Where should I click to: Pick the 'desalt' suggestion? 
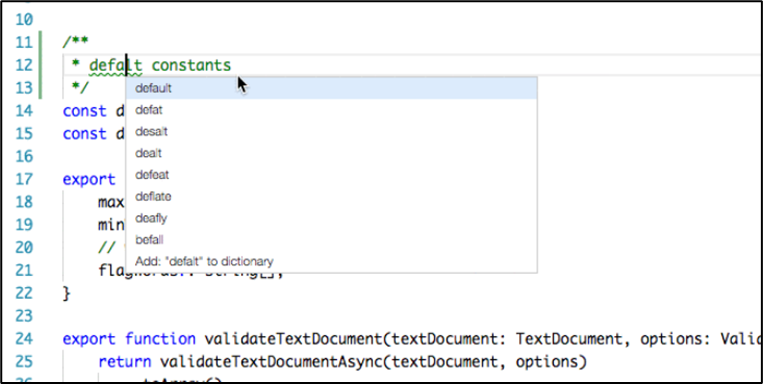[x=331, y=132]
